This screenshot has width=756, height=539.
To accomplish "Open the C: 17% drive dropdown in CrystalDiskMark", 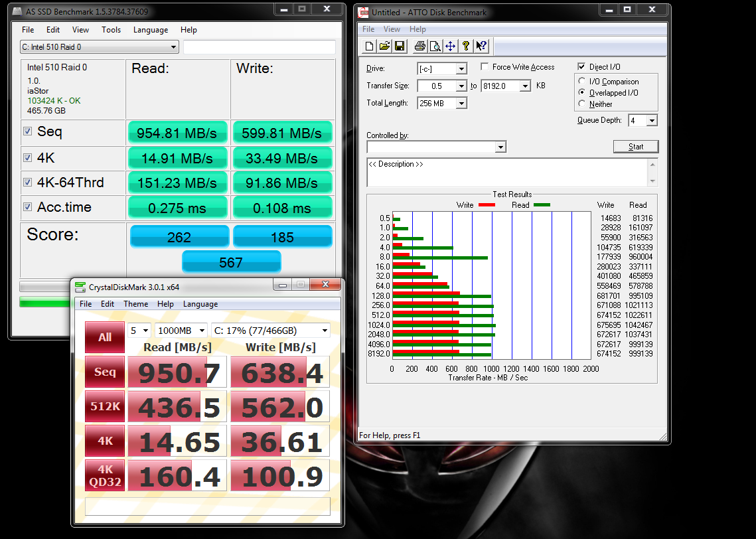I will (x=271, y=331).
